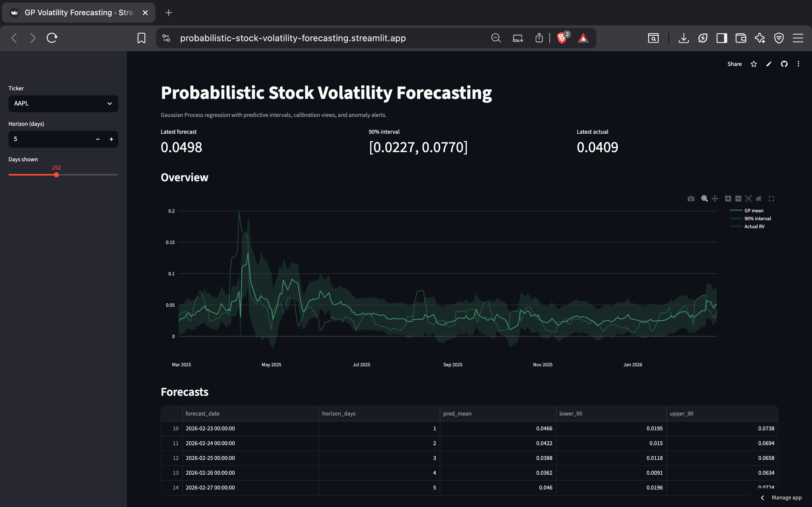
Task: Star the Streamlit app
Action: click(754, 64)
